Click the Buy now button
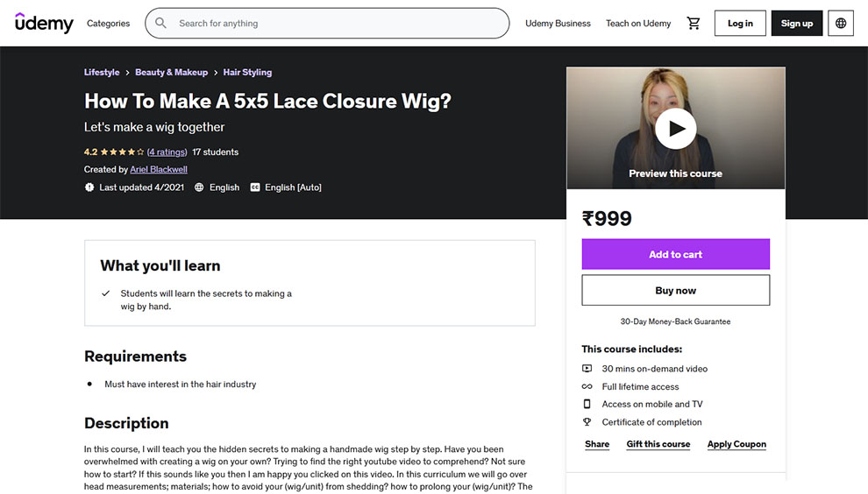The width and height of the screenshot is (868, 494). tap(675, 291)
